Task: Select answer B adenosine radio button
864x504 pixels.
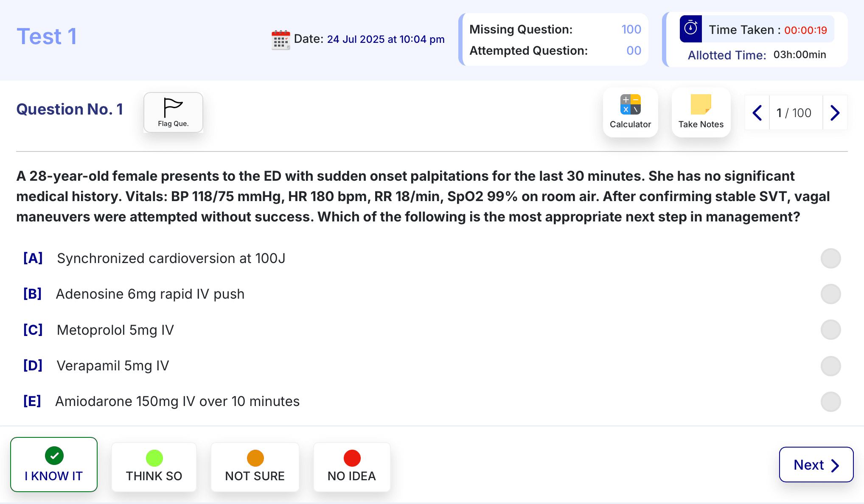Action: click(830, 294)
